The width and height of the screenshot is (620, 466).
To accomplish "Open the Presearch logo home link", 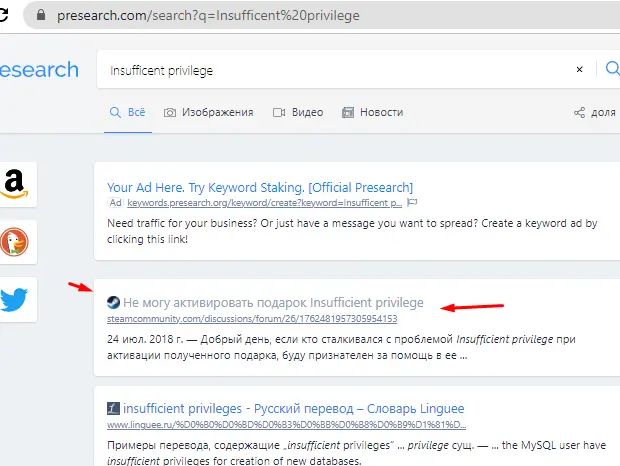I will (39, 70).
